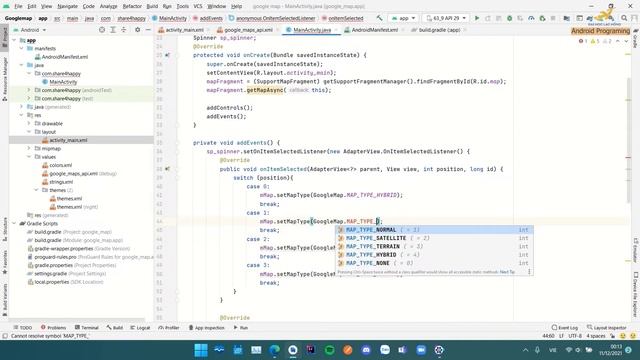Expand com.share4happy (androidTest) package
Screen dimensions: 640x360
click(29, 90)
